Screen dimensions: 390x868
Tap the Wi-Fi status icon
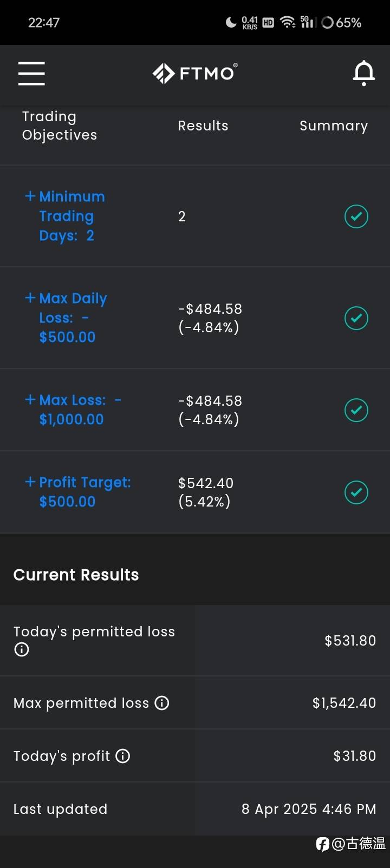288,22
